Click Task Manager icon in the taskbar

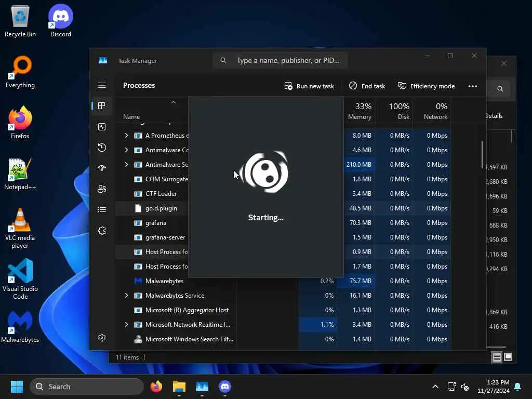click(x=202, y=387)
